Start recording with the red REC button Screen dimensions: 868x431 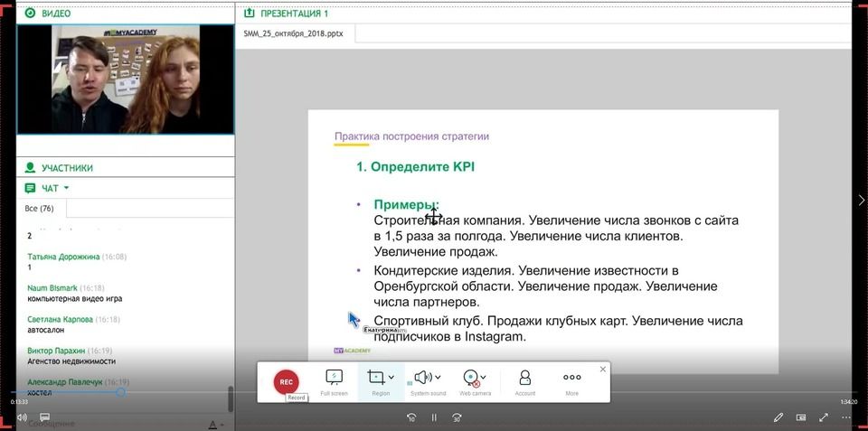click(x=286, y=382)
